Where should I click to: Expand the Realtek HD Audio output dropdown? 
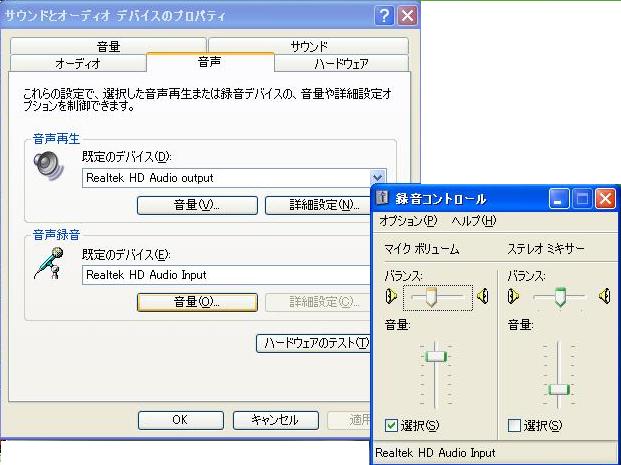coord(377,178)
